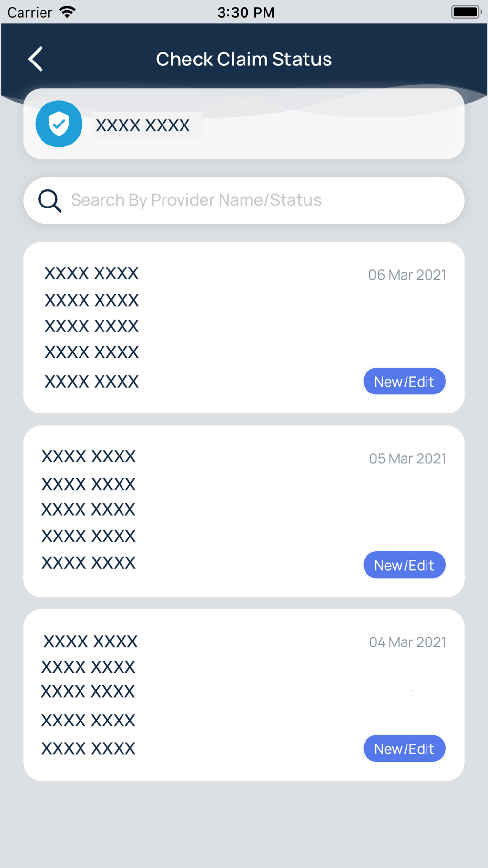Tap New/Edit on the 04 Mar 2021 claim
Image resolution: width=488 pixels, height=868 pixels.
point(404,748)
